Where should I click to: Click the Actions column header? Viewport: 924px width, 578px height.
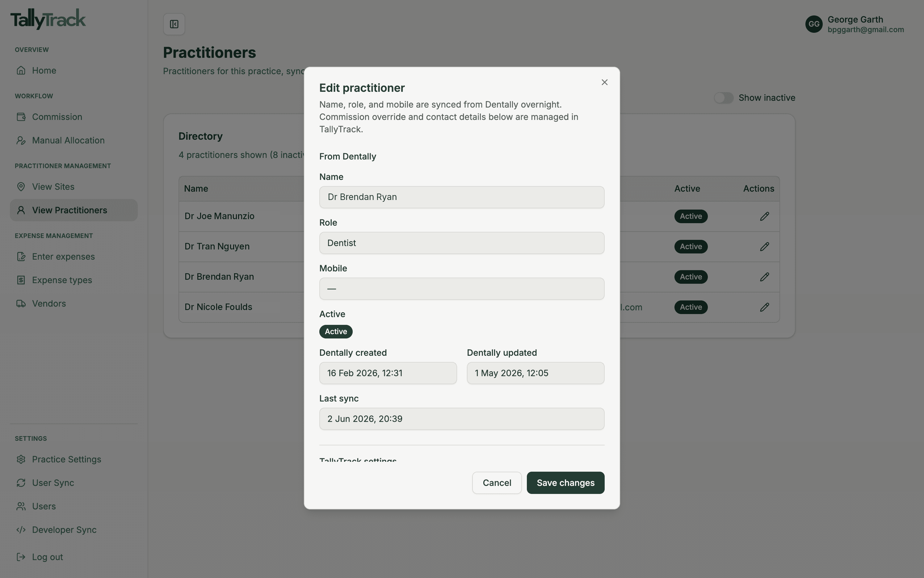click(x=758, y=189)
